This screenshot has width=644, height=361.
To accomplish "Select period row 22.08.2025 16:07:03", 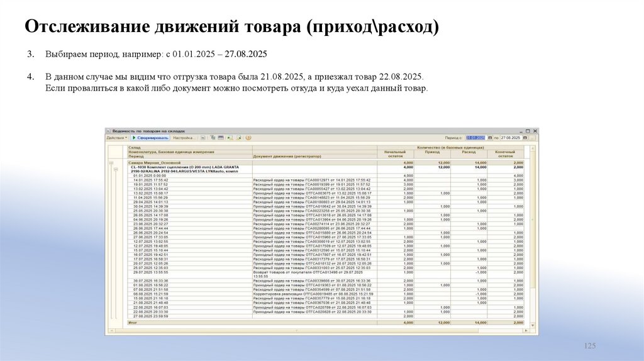I will 326,307.
